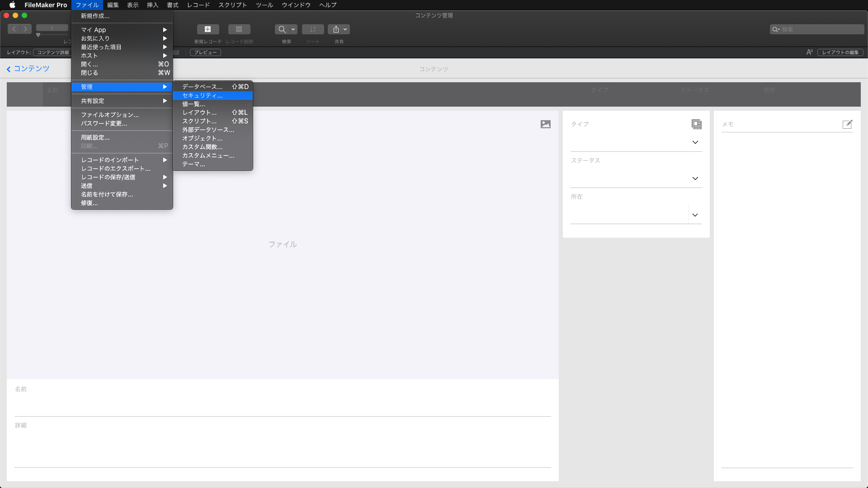Screen dimensions: 868x488
Task: Click the Share toolbar icon
Action: pyautogui.click(x=336, y=29)
